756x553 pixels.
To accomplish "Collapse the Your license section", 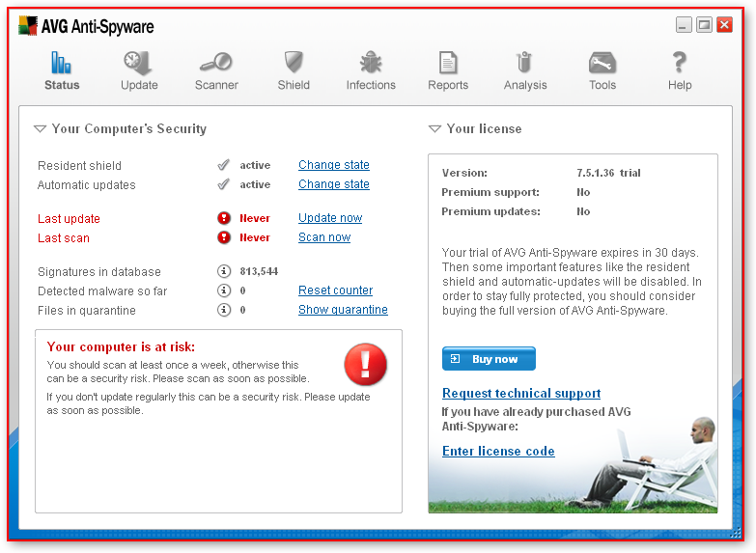I will pos(434,128).
